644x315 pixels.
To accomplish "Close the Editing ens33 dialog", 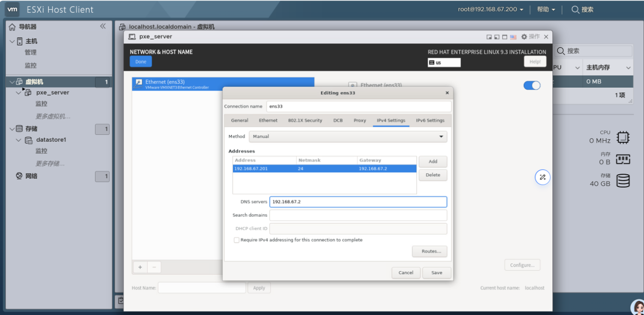I will 447,93.
